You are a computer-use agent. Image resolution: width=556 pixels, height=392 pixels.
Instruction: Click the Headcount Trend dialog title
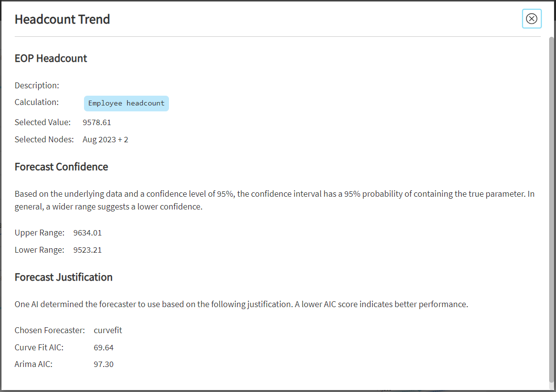click(62, 19)
